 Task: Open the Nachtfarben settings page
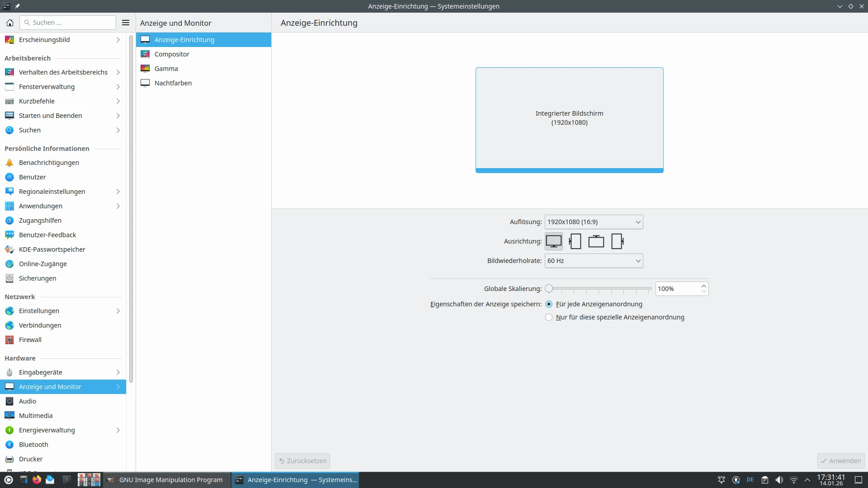pos(173,83)
